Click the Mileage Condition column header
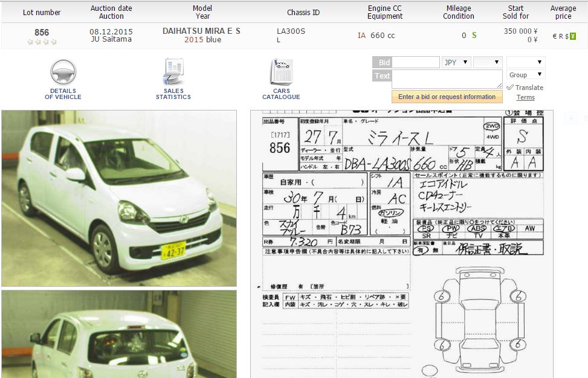 click(x=459, y=12)
